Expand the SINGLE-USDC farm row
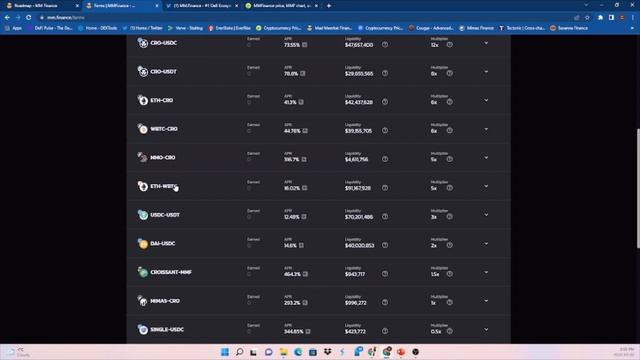 tap(486, 329)
